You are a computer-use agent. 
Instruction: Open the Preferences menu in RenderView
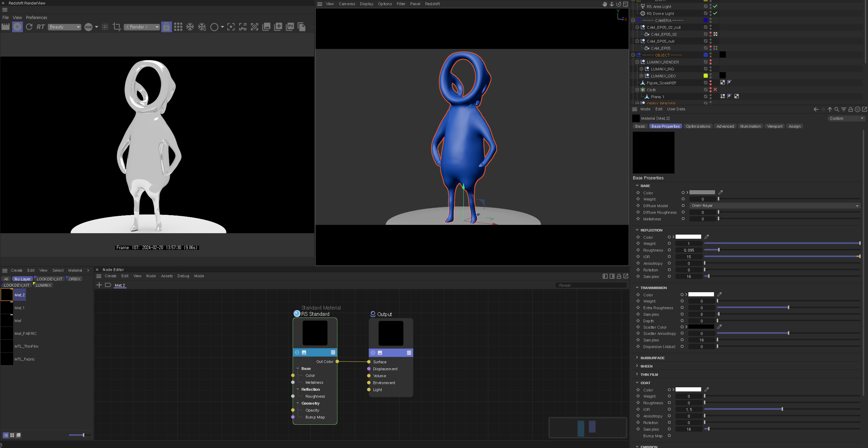click(x=36, y=18)
